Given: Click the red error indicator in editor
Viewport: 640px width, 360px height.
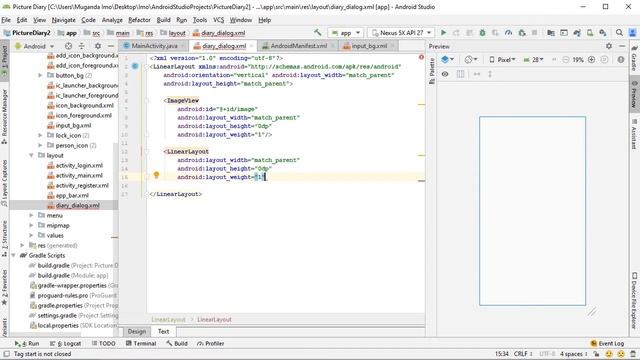Looking at the screenshot, I should tap(421, 58).
